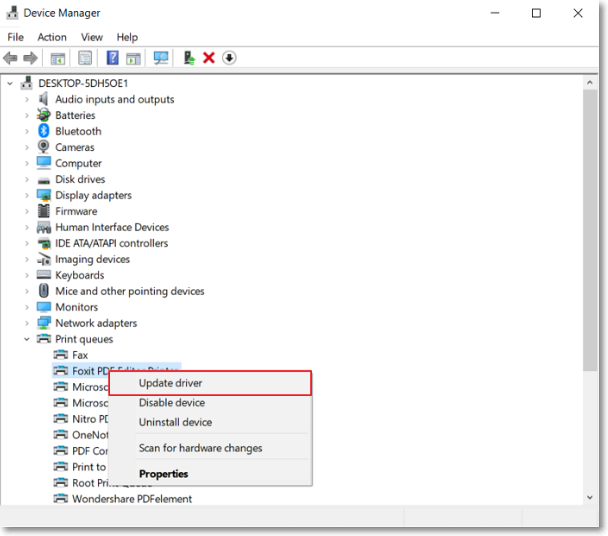Viewport: 608px width, 536px height.
Task: Select the Wondershare PDFelement printer
Action: [132, 498]
